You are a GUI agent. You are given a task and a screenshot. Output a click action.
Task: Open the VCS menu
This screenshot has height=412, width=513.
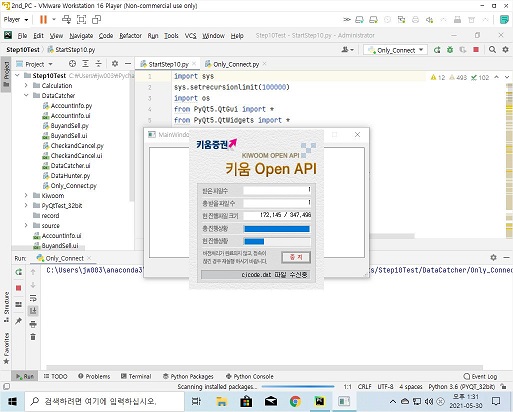[x=190, y=36]
